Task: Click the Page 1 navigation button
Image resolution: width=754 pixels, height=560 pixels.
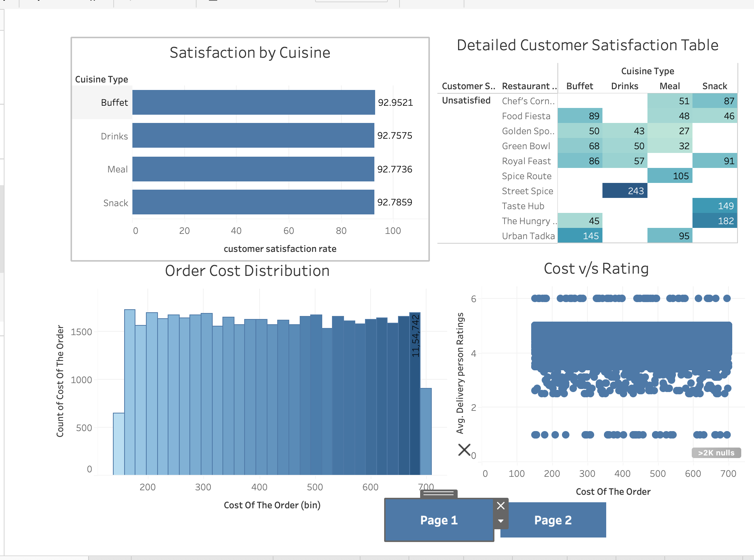Action: pos(439,520)
